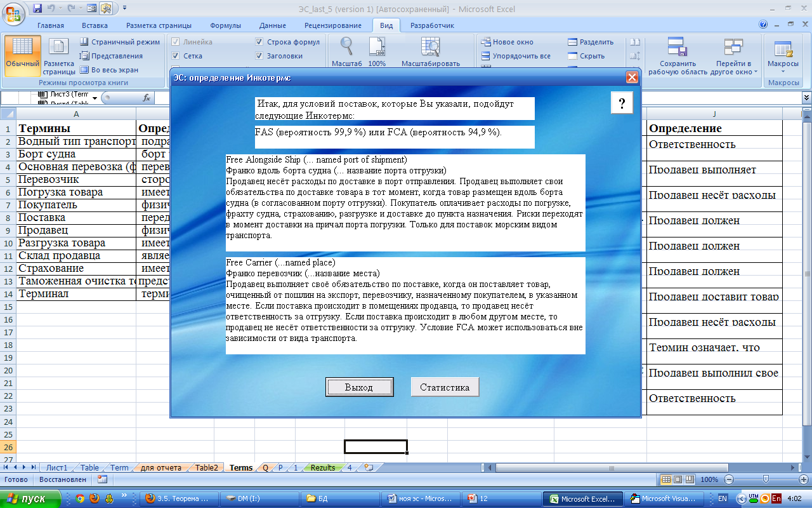Click zoom out minus on status bar
Viewport: 812px width, 508px height.
(728, 479)
